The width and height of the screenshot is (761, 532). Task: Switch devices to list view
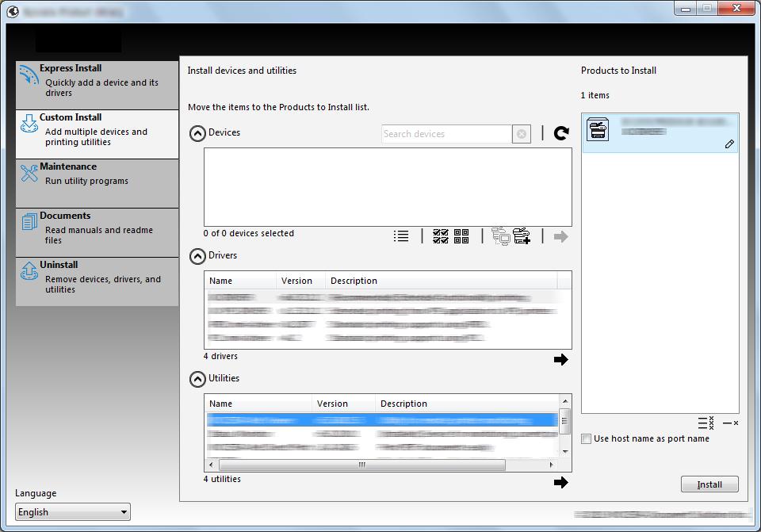point(401,236)
